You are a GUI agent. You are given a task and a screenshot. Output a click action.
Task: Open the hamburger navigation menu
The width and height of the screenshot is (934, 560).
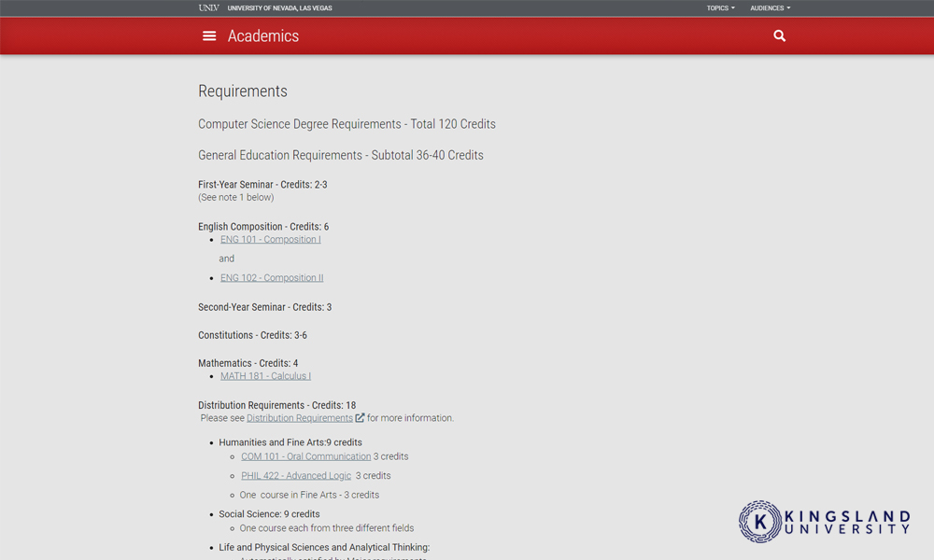209,36
